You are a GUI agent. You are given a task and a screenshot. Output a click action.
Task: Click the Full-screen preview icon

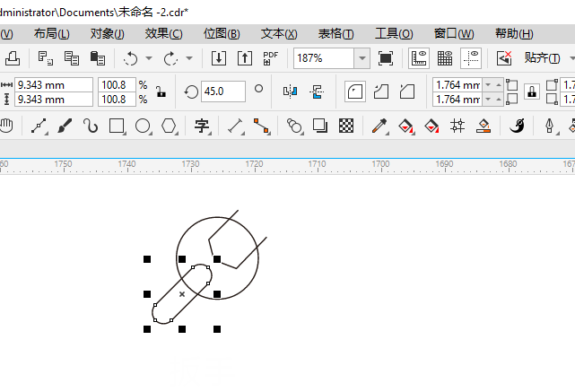pyautogui.click(x=386, y=58)
